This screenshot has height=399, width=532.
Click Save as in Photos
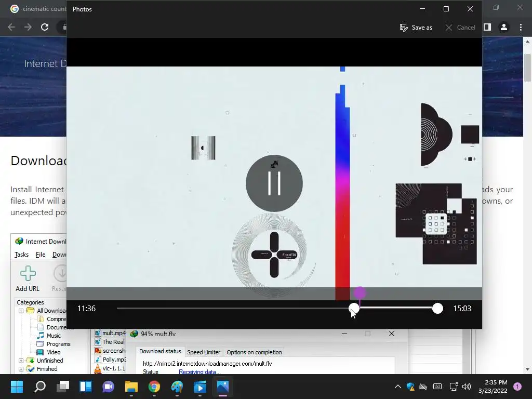[416, 28]
